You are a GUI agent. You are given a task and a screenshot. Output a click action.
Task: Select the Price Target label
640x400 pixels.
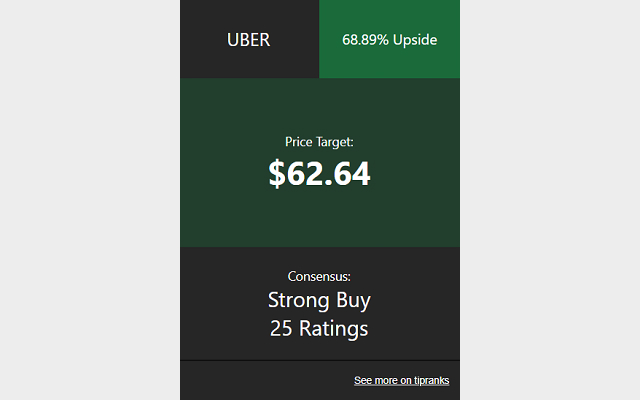pyautogui.click(x=319, y=142)
